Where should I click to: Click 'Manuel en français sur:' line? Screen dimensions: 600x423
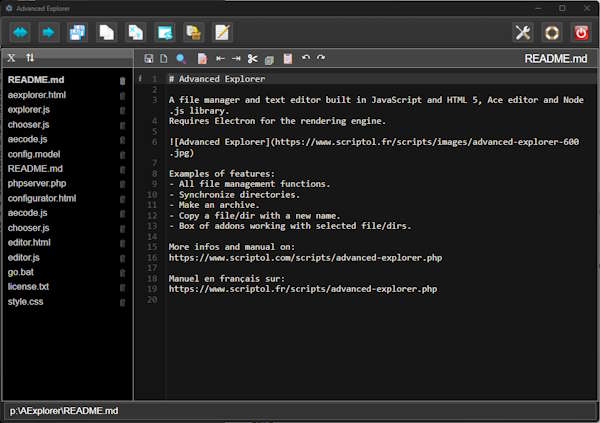click(x=227, y=279)
